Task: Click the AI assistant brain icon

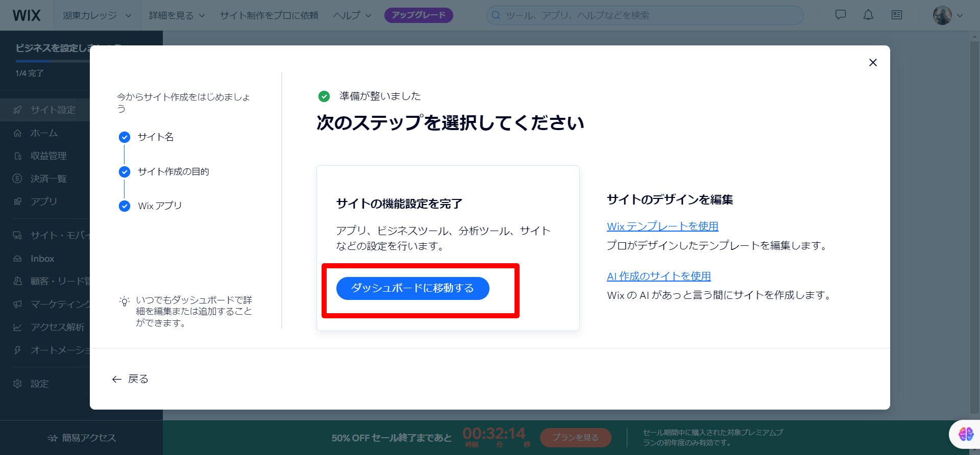Action: pos(965,434)
